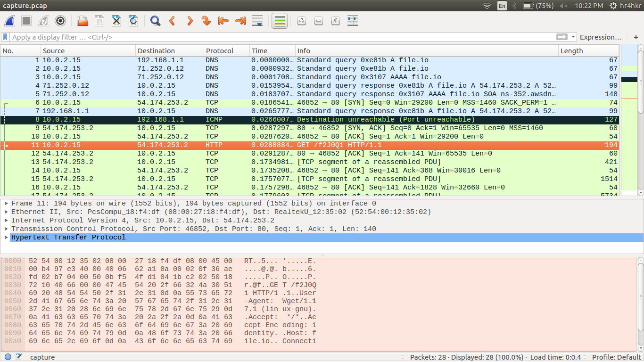Start capturing packets with the shark fin icon
644x362 pixels.
[9, 21]
